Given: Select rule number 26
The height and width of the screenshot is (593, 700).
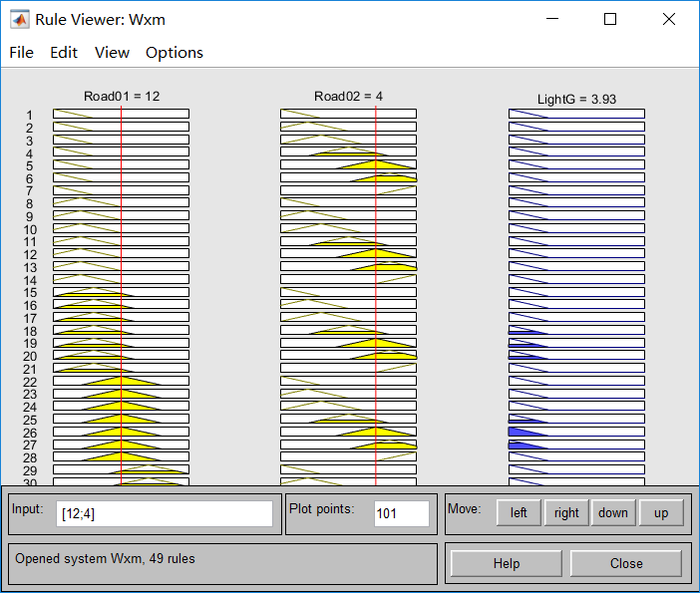Looking at the screenshot, I should (30, 434).
